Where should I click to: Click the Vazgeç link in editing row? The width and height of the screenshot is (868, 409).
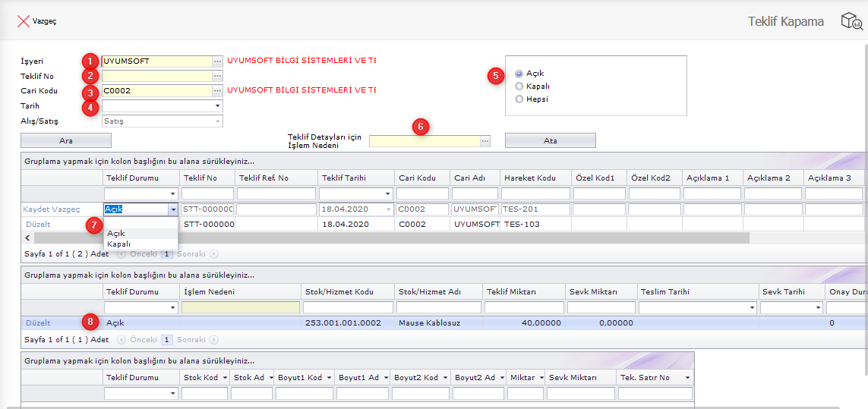coord(66,209)
